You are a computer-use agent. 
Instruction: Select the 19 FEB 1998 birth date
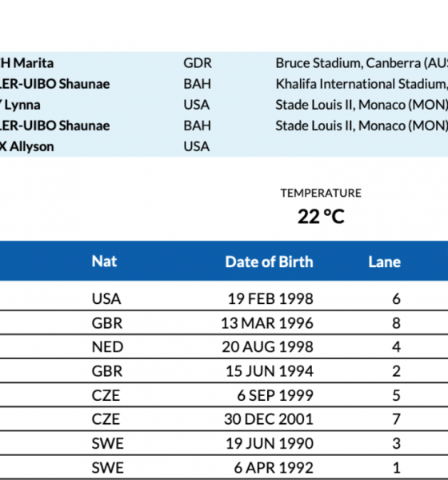[x=270, y=298]
